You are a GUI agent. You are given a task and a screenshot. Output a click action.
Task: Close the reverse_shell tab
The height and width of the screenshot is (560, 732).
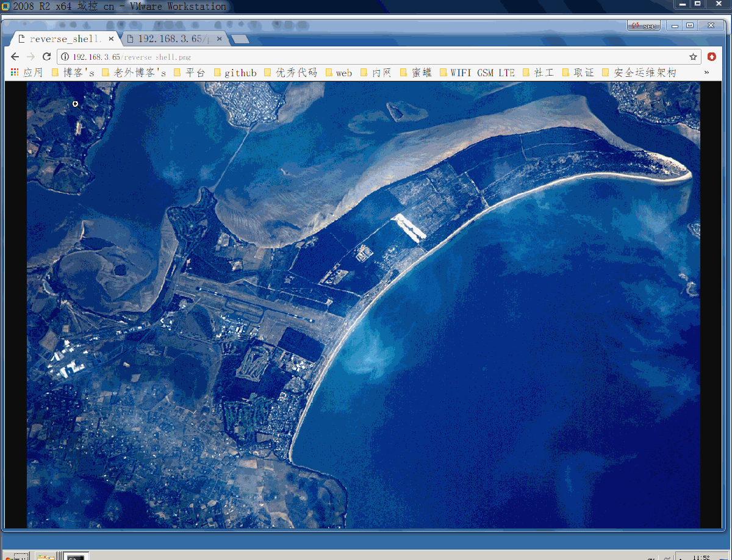pos(111,38)
